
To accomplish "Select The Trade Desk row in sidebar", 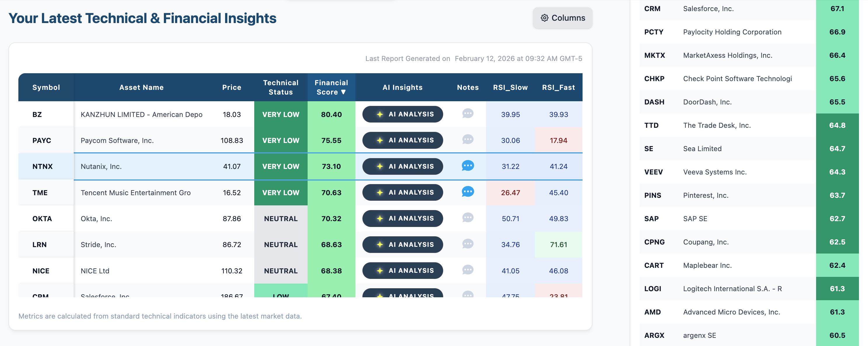I will pos(716,125).
